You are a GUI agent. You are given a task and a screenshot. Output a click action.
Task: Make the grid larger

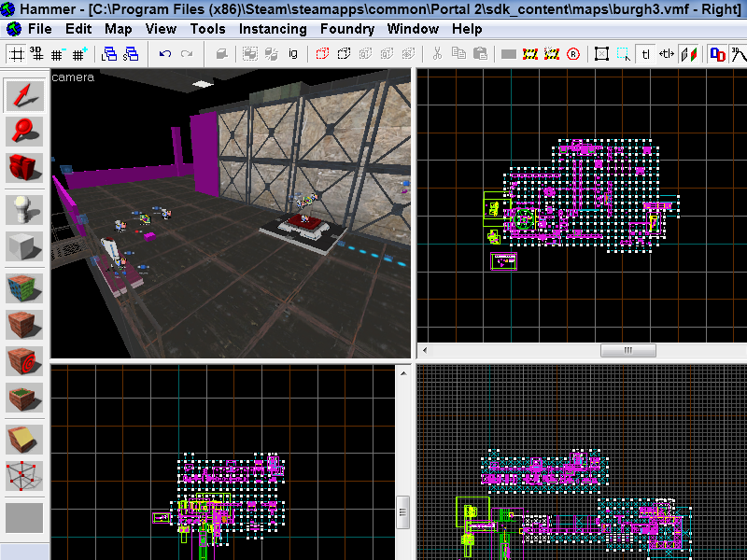point(79,54)
